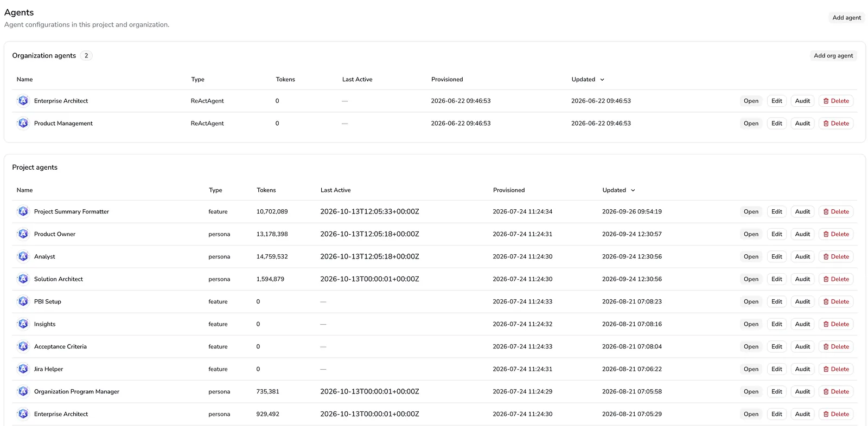Viewport: 868px width, 426px height.
Task: Open the PBI Setup agent
Action: [x=751, y=301]
